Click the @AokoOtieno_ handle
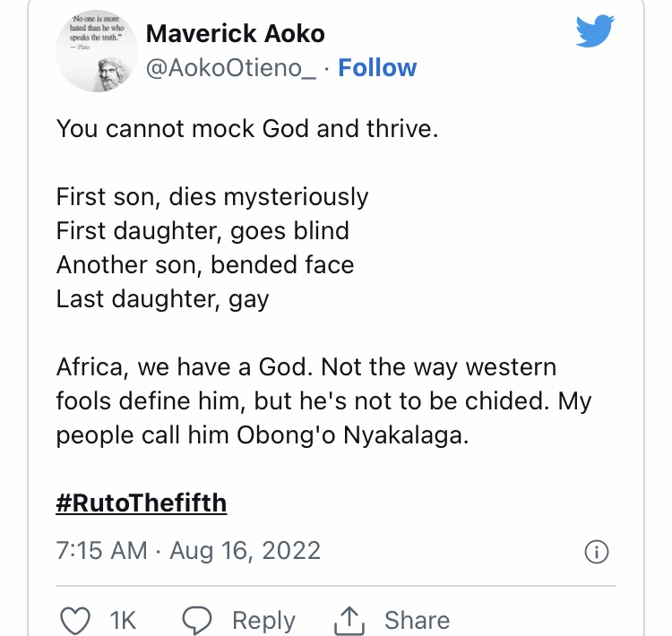 coord(231,69)
